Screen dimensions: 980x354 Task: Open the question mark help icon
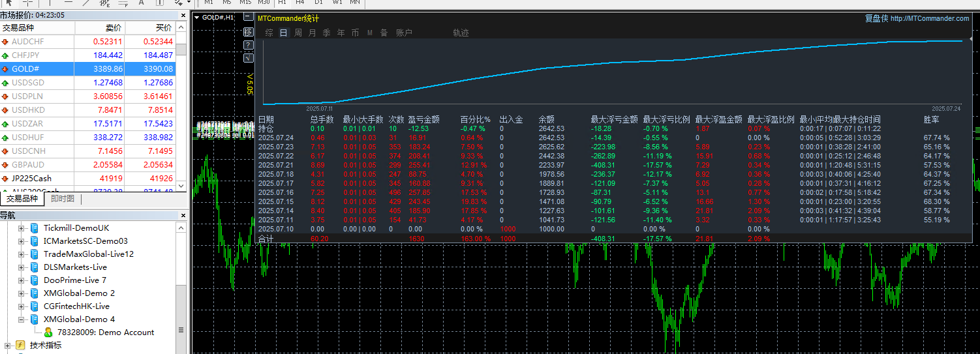click(248, 44)
